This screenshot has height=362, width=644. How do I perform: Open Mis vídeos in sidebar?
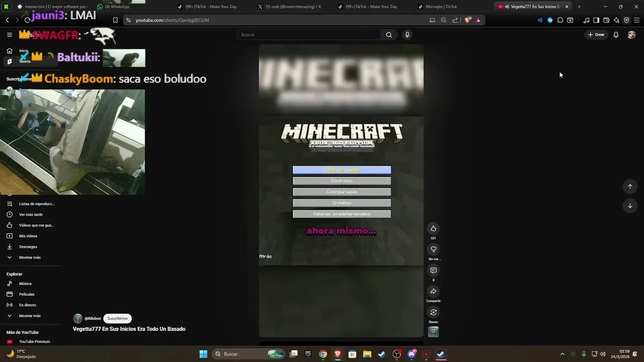(30, 236)
